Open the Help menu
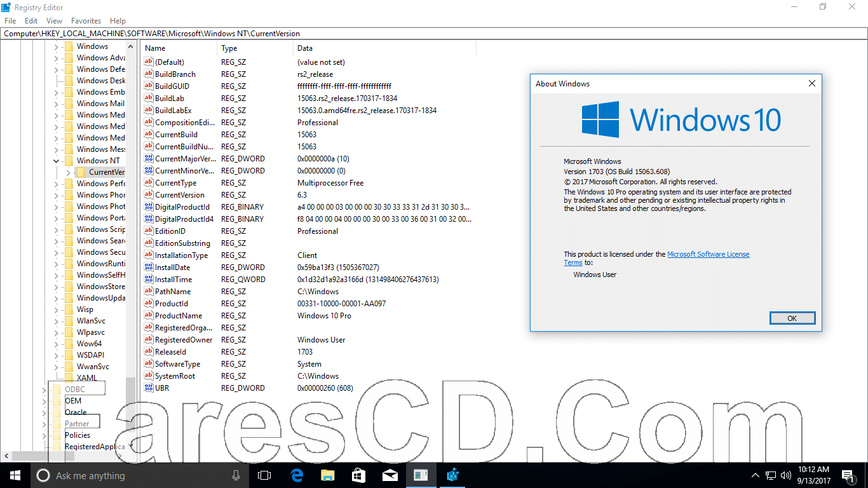Image resolution: width=868 pixels, height=488 pixels. 118,21
